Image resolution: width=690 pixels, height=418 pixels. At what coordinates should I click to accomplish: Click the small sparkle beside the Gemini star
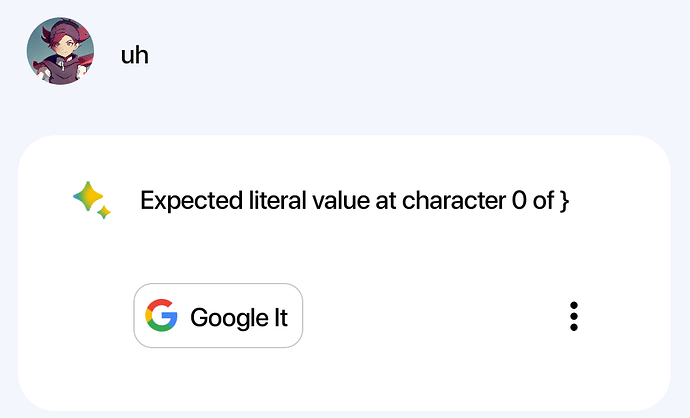pyautogui.click(x=104, y=213)
